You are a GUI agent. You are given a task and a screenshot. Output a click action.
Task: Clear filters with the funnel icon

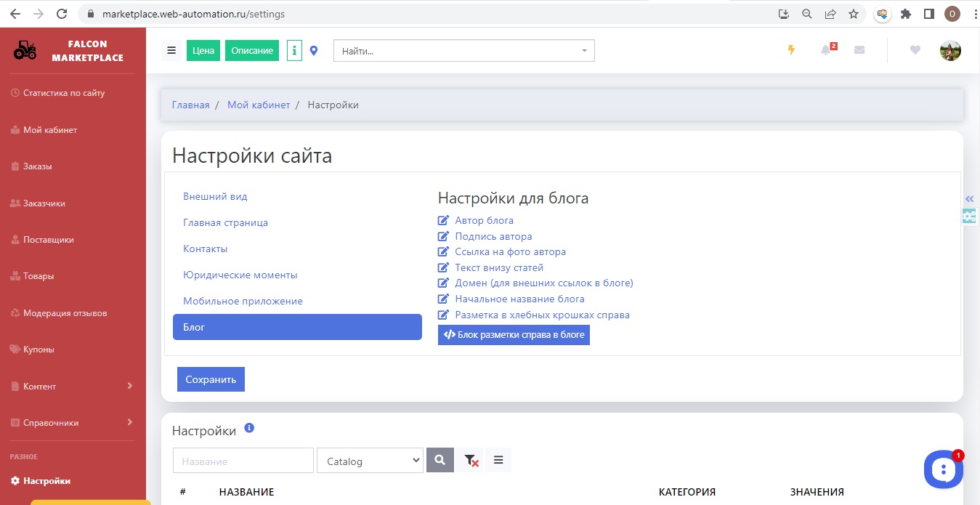471,460
